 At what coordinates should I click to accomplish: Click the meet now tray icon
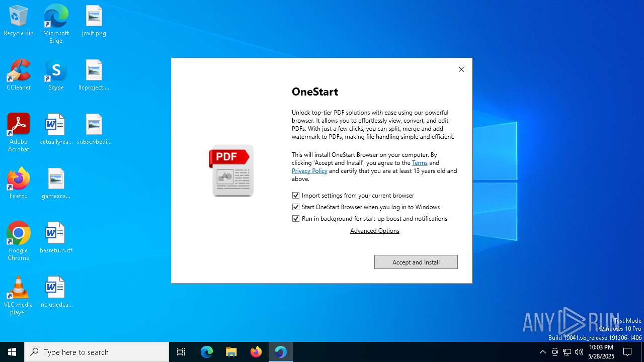click(555, 352)
